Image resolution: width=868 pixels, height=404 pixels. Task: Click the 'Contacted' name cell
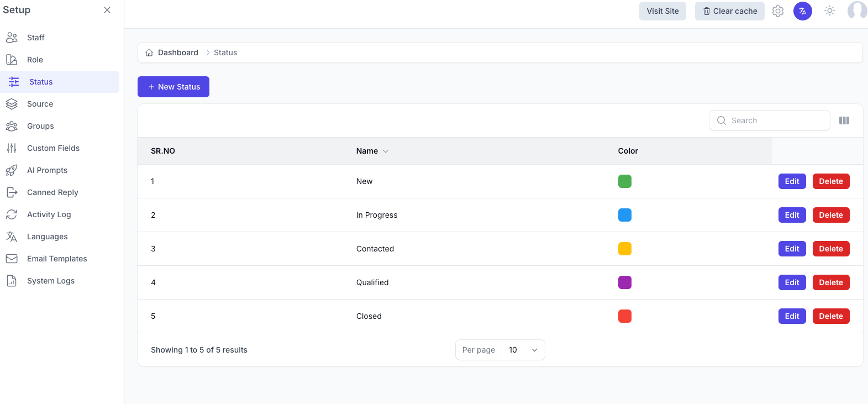pyautogui.click(x=375, y=249)
